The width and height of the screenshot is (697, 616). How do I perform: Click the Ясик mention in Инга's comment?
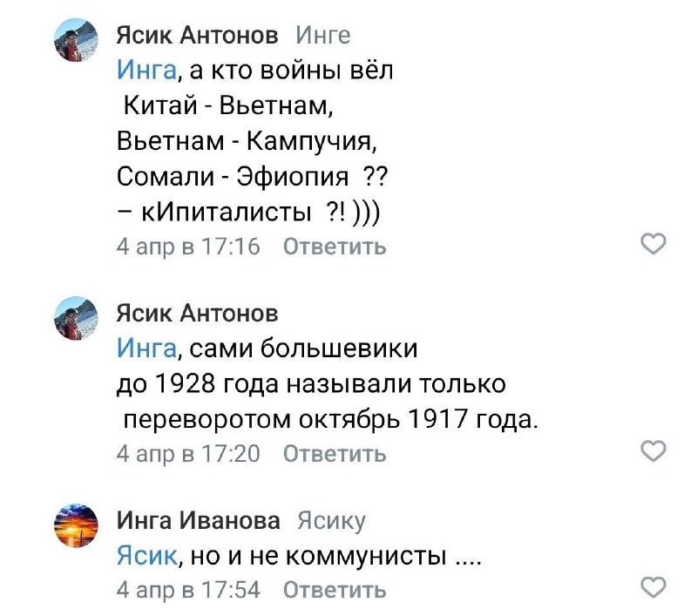click(x=145, y=555)
